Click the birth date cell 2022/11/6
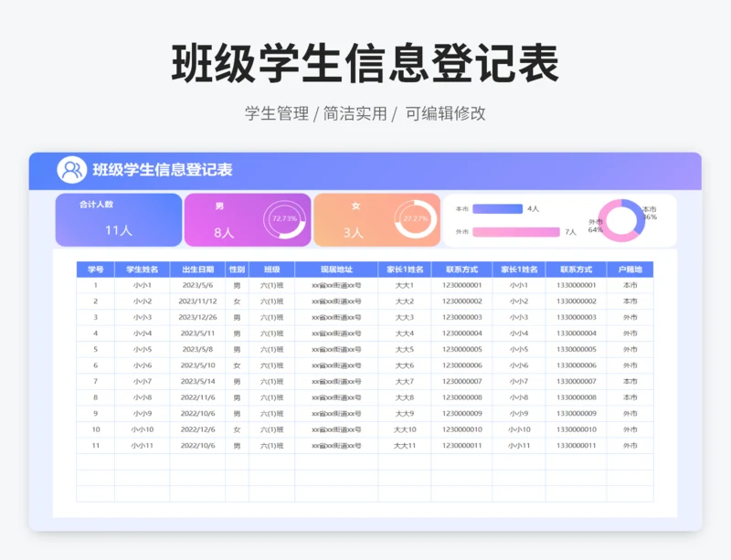 [197, 397]
